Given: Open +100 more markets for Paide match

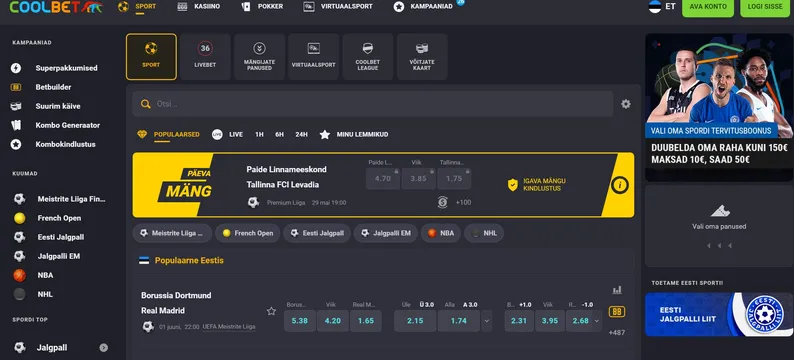Looking at the screenshot, I should 463,203.
